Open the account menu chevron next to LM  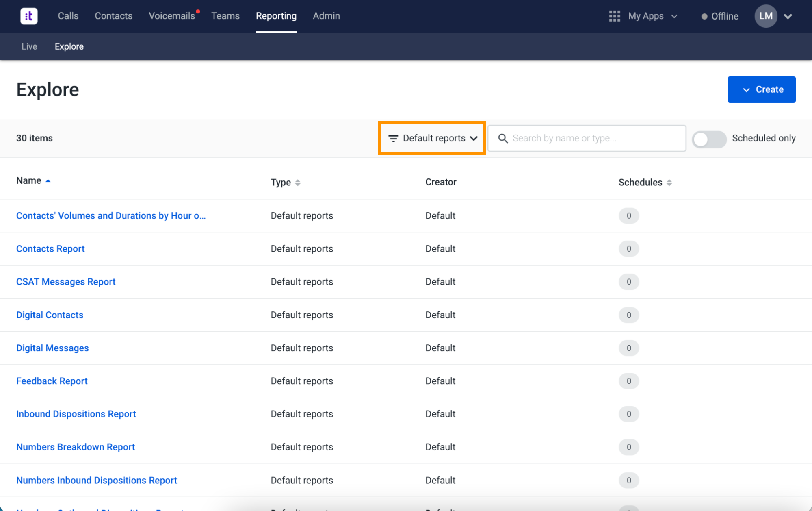(x=788, y=17)
